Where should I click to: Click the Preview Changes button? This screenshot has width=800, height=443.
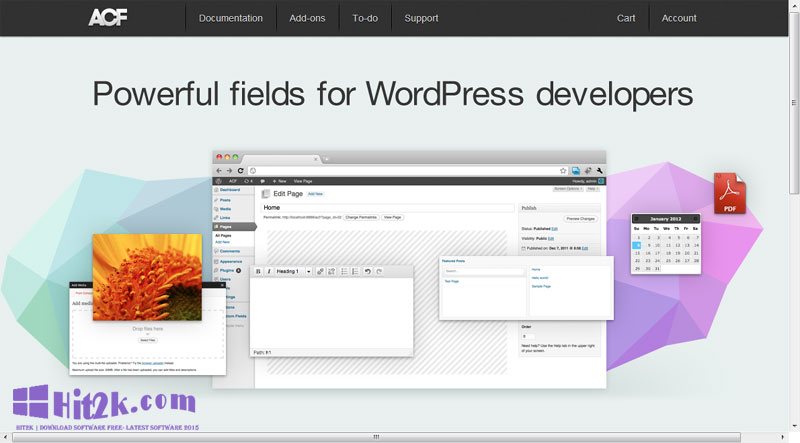(x=581, y=218)
